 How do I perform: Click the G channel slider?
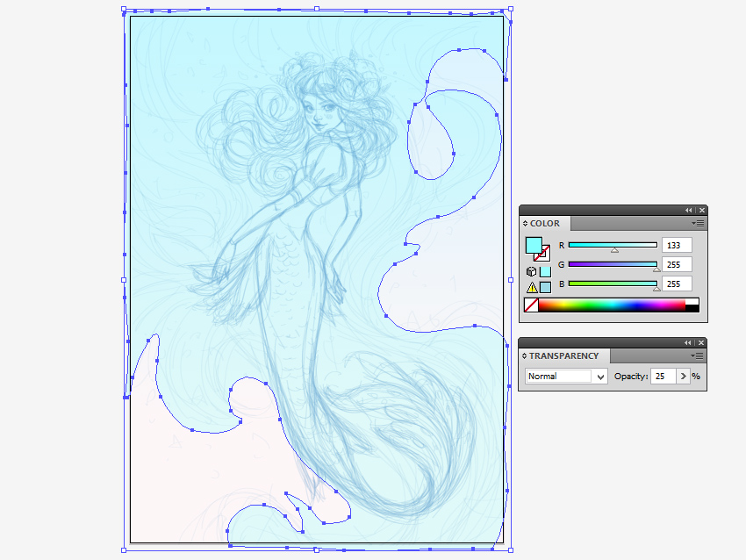tap(613, 265)
